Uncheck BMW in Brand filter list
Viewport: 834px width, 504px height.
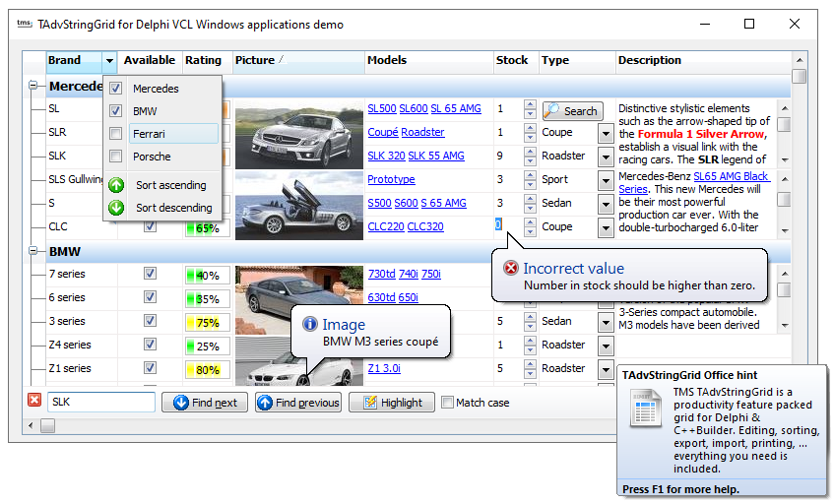click(115, 110)
